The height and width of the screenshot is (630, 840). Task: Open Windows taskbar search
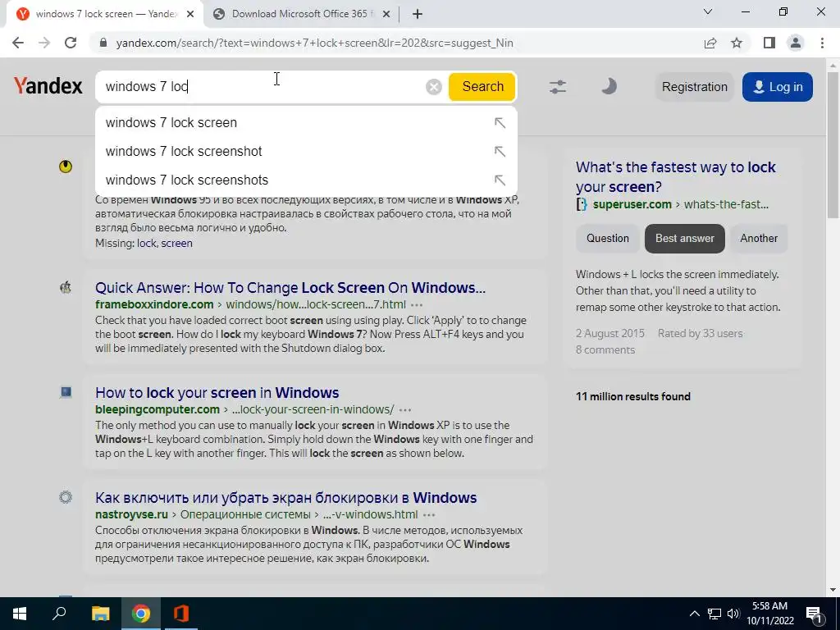(59, 614)
